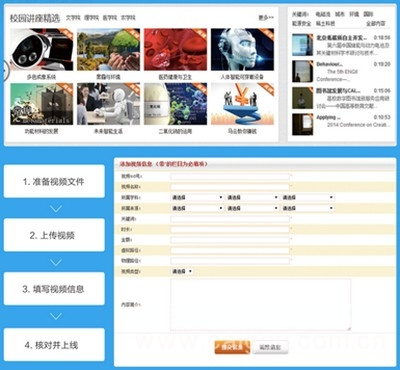
Task: Open the video thumbnail for 北京低碳所 entry
Action: point(303,45)
